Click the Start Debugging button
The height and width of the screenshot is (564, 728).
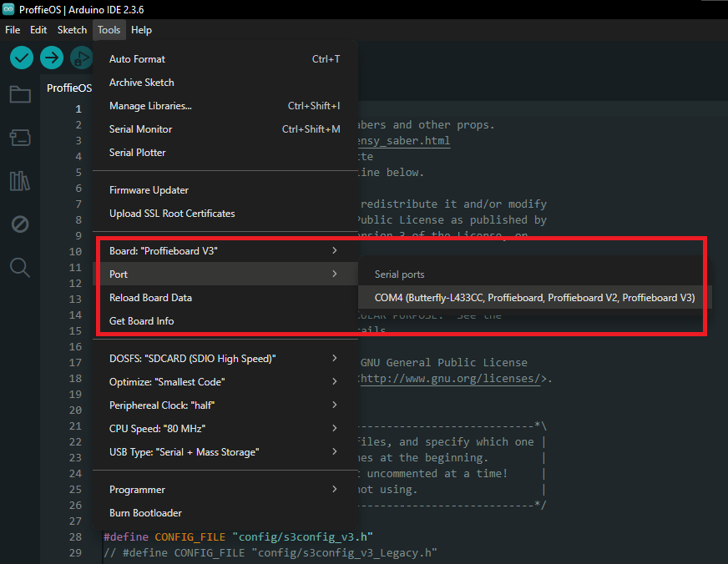pos(81,58)
